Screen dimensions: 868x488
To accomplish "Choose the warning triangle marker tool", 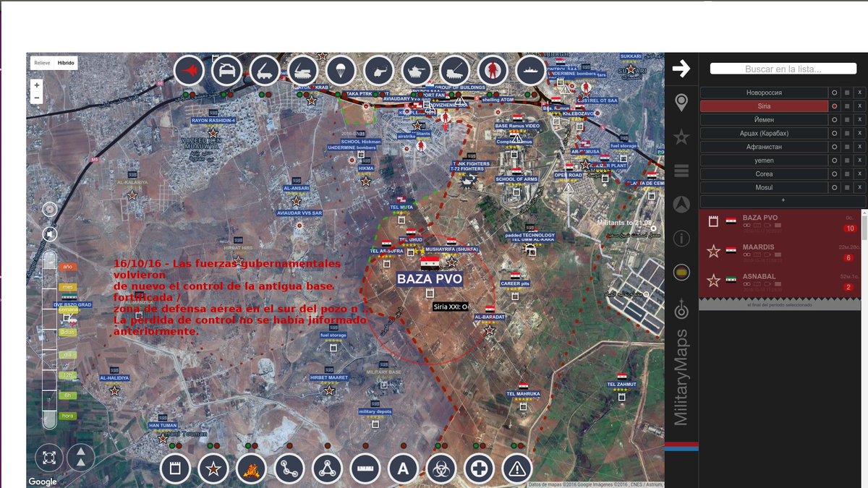I will pos(517,468).
